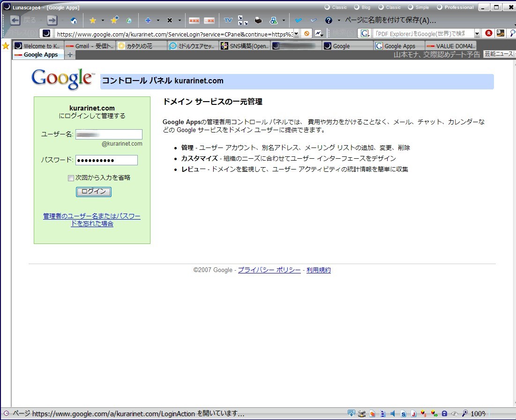This screenshot has height=420, width=516.
Task: Click the 山本モナ news ticker headline
Action: (437, 54)
